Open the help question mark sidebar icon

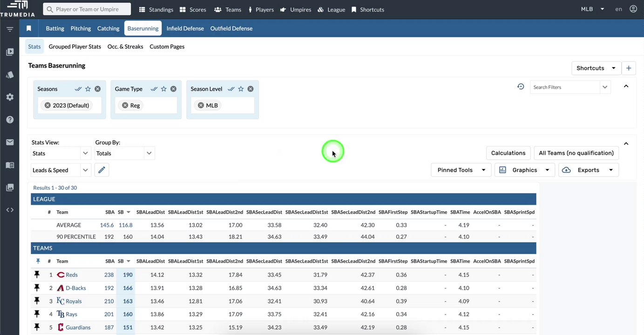point(10,120)
